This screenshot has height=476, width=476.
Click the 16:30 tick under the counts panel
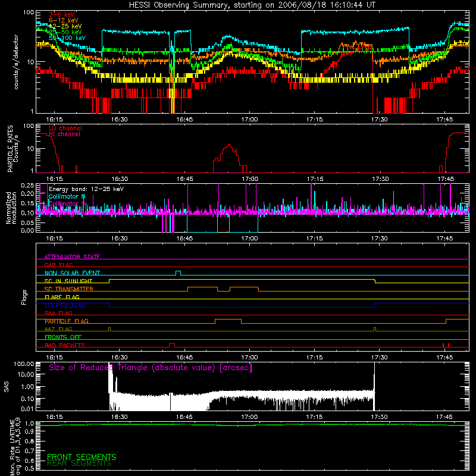coord(120,120)
